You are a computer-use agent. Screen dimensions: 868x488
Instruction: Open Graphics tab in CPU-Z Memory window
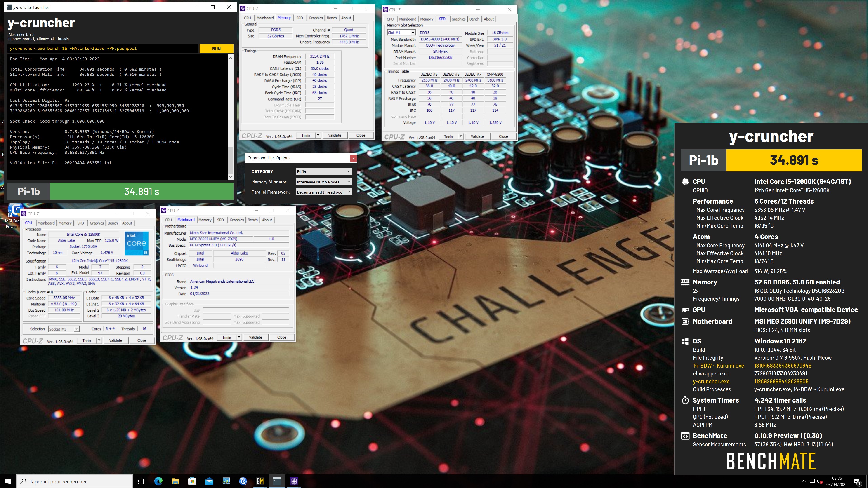pos(316,18)
